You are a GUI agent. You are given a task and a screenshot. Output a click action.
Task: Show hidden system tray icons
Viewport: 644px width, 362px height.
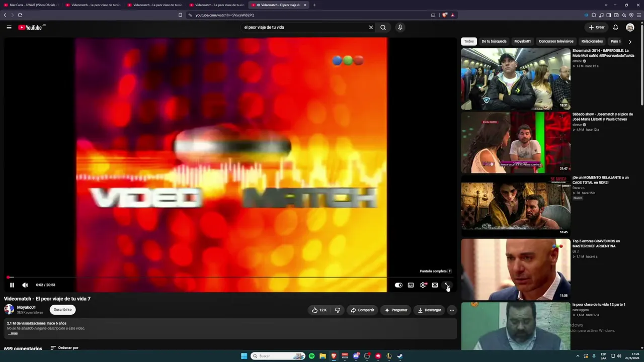(578, 356)
